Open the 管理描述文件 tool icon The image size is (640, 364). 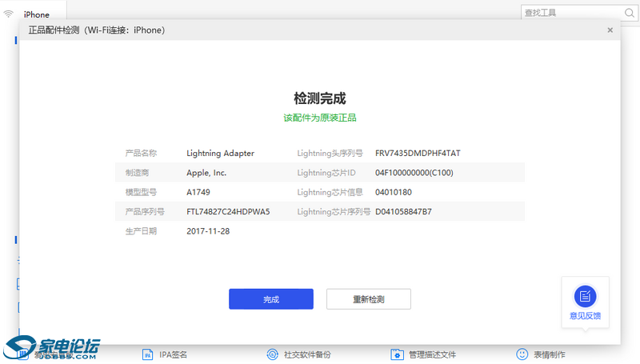point(396,354)
